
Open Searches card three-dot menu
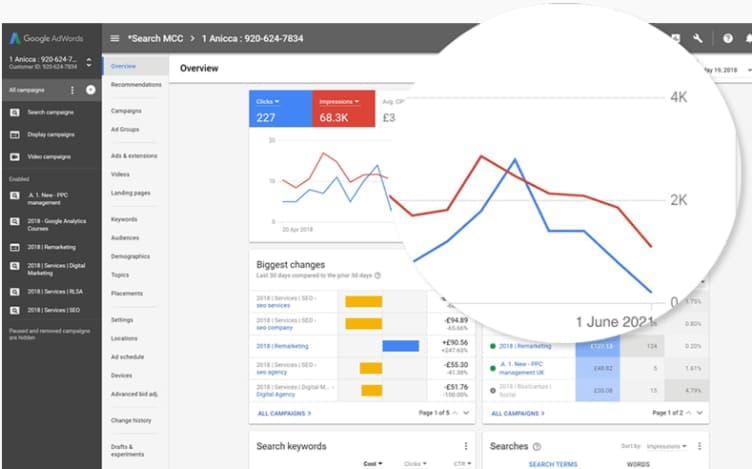point(700,446)
